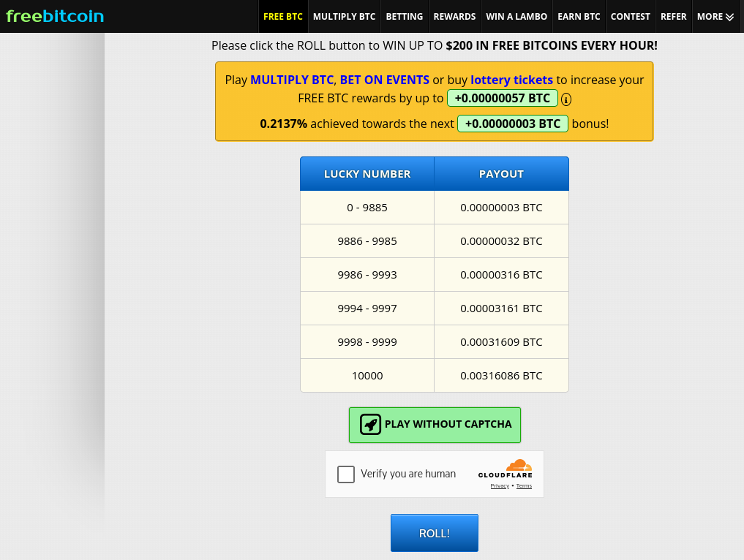
Task: Click the PLAY WITHOUT CAPTCHA button
Action: pyautogui.click(x=435, y=425)
